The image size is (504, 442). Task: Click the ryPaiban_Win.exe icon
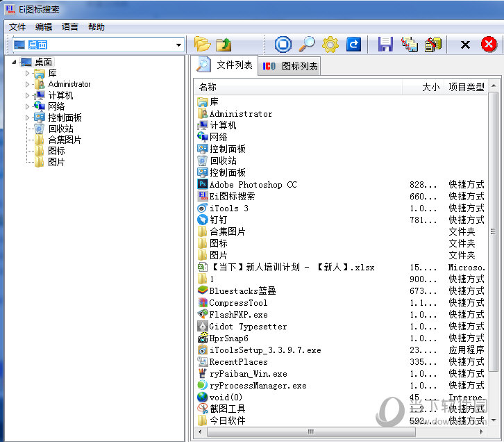point(202,373)
